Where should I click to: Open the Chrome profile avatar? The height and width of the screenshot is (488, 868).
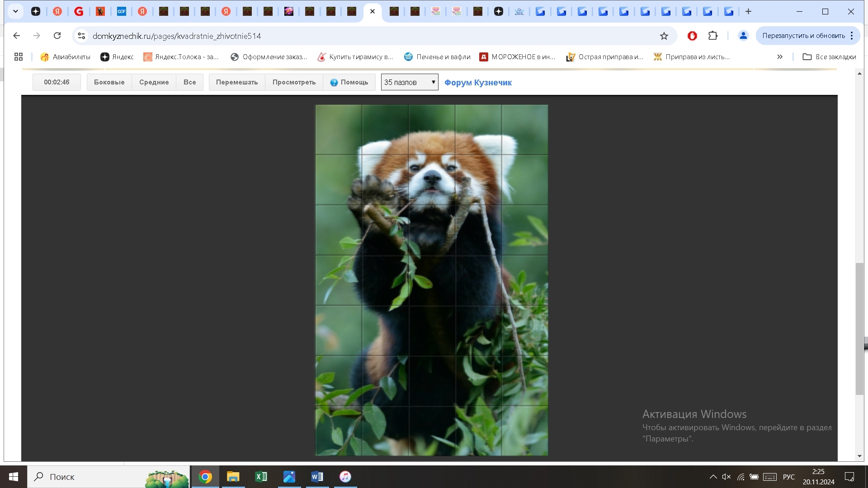[743, 36]
